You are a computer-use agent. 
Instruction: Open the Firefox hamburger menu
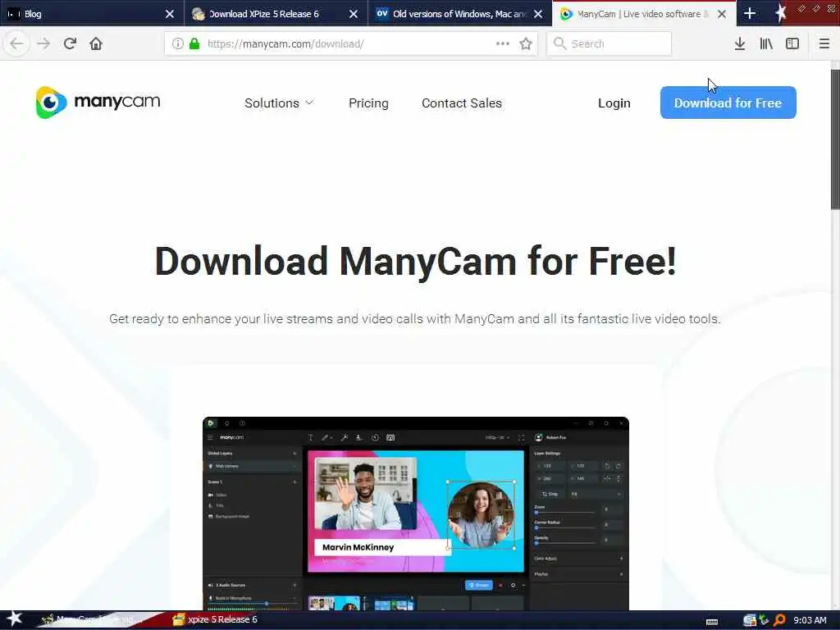click(x=824, y=43)
